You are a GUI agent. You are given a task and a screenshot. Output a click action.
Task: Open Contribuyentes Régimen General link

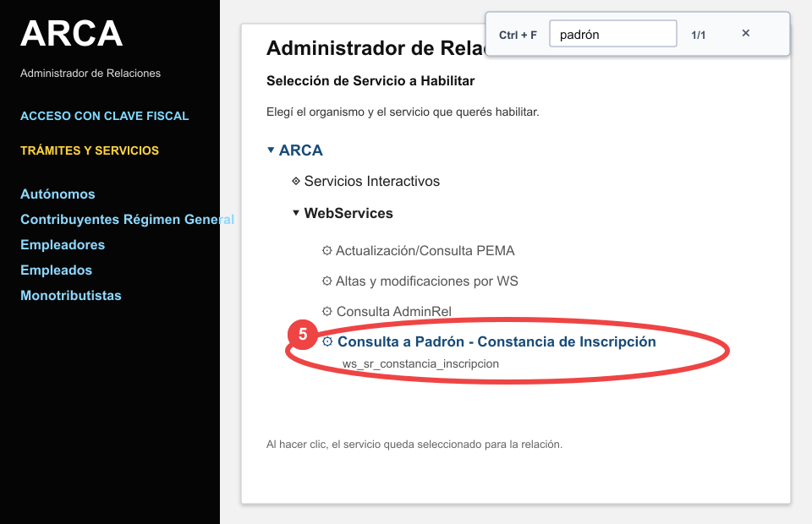(x=128, y=220)
